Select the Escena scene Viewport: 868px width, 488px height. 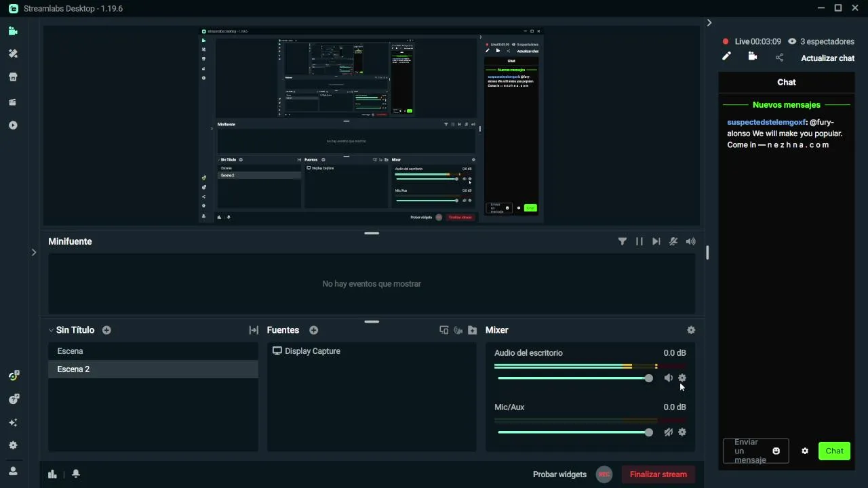pyautogui.click(x=153, y=351)
